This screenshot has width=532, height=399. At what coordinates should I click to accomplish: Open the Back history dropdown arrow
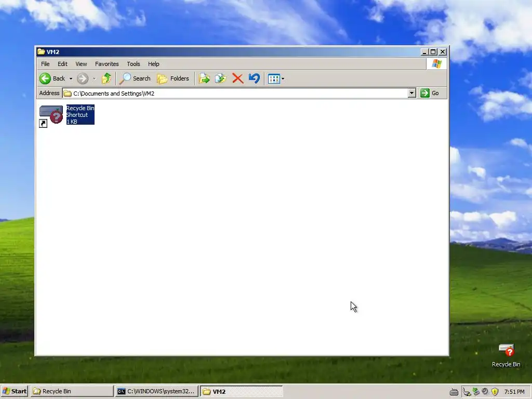pos(71,79)
